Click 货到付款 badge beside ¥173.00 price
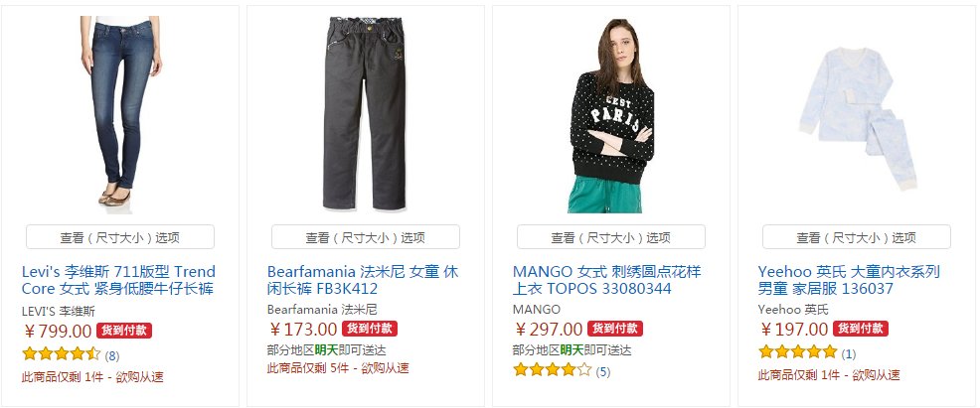Image resolution: width=980 pixels, height=408 pixels. pos(370,329)
